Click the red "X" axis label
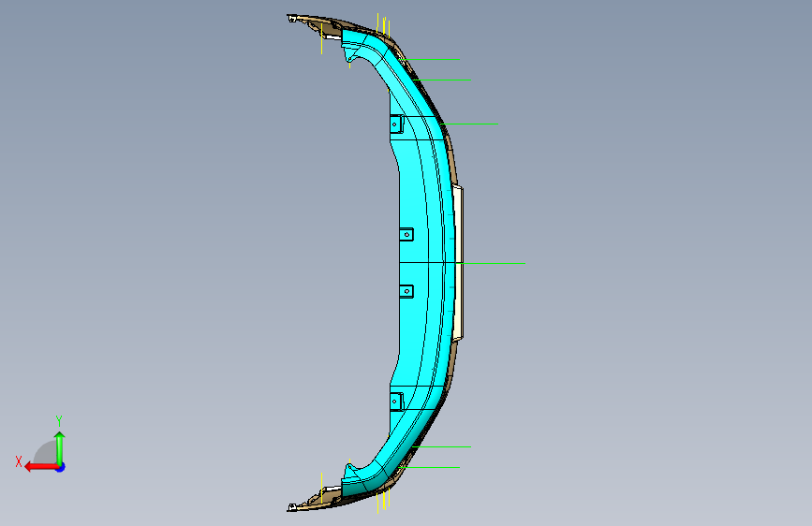This screenshot has height=526, width=812. coord(19,461)
